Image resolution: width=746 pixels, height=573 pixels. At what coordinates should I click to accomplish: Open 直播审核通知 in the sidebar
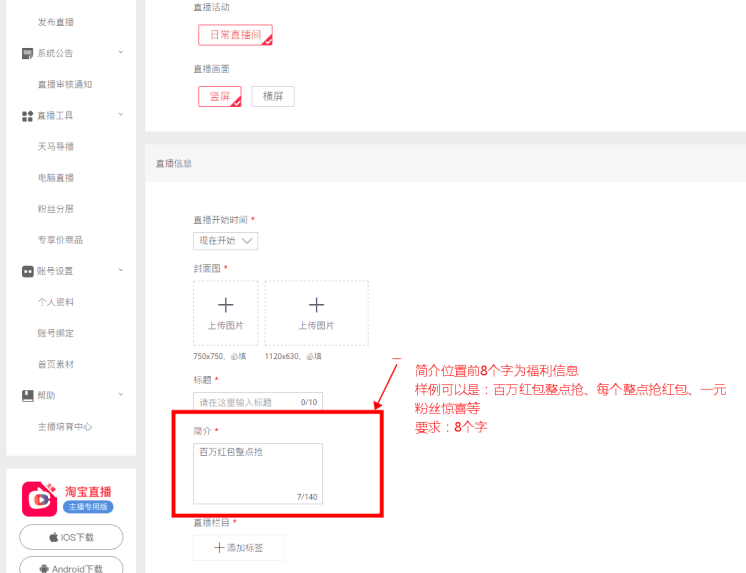point(65,85)
